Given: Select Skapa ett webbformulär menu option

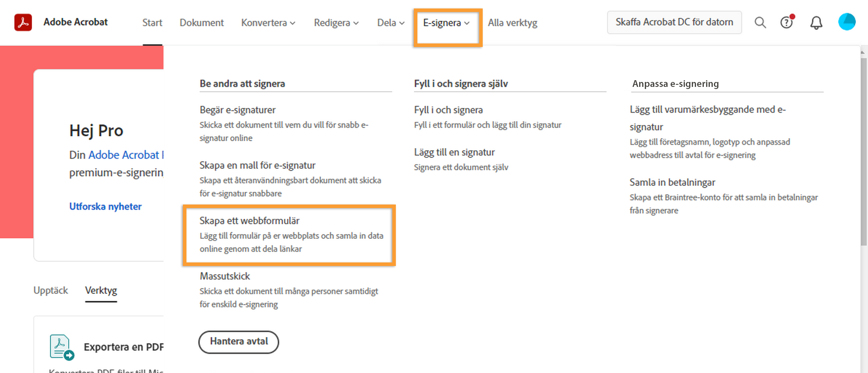Looking at the screenshot, I should coord(249,221).
